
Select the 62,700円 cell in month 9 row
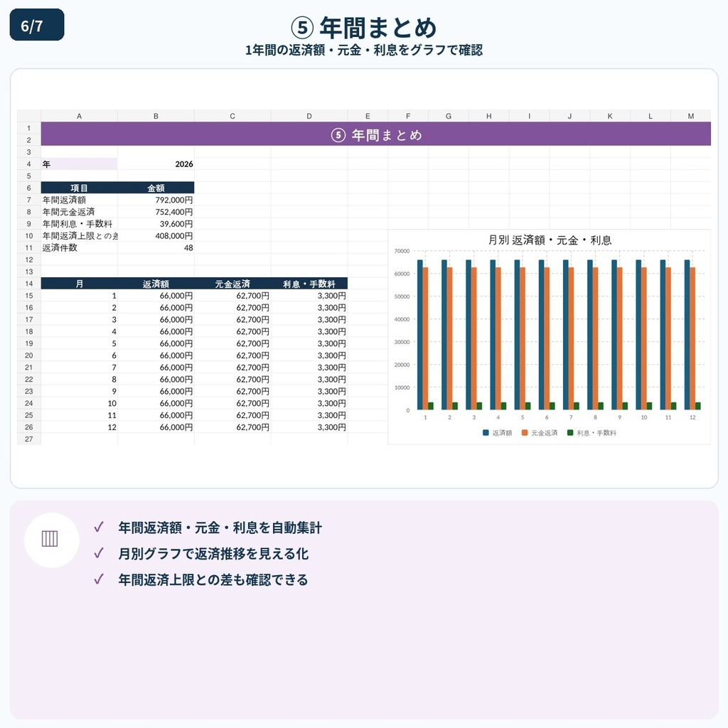[232, 392]
